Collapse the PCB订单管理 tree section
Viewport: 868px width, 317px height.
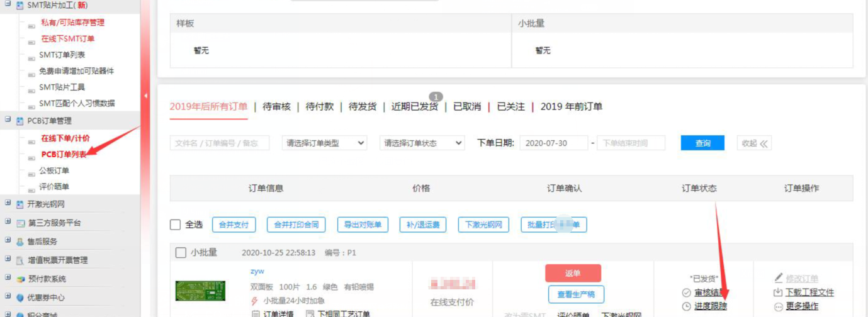pos(8,120)
